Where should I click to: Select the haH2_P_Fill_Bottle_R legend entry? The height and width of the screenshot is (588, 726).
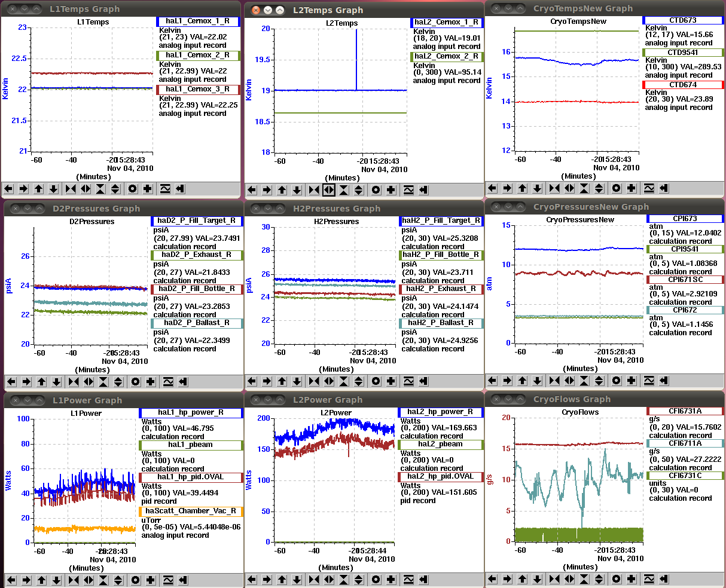click(x=441, y=255)
